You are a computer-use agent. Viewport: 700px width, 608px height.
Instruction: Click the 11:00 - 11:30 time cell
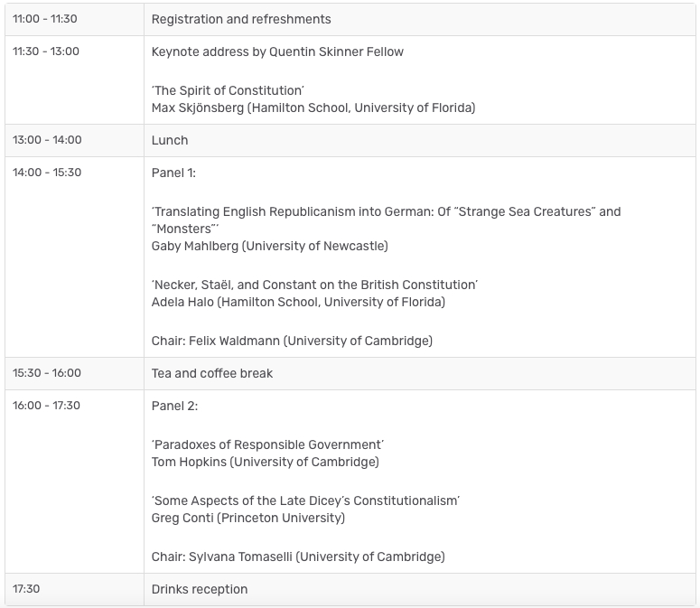click(44, 19)
